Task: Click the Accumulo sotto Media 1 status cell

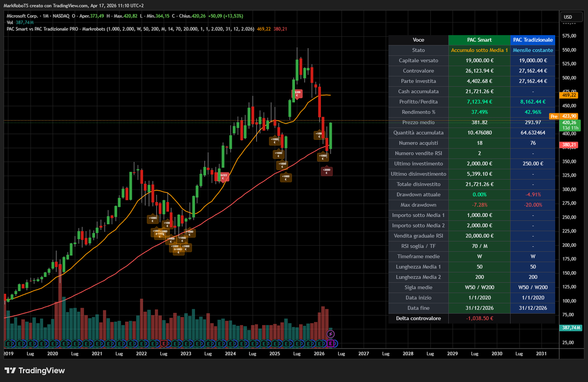Action: click(x=479, y=50)
